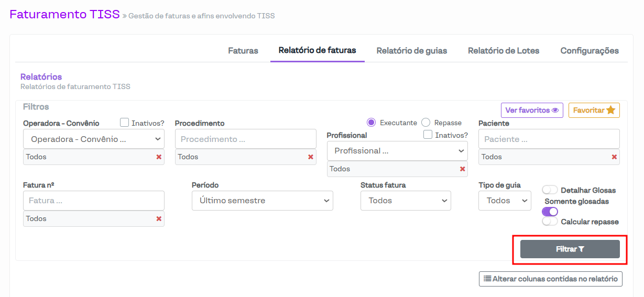Open Alterar colunas contidas no relatório
Viewport: 644px width, 297px height.
tap(550, 279)
